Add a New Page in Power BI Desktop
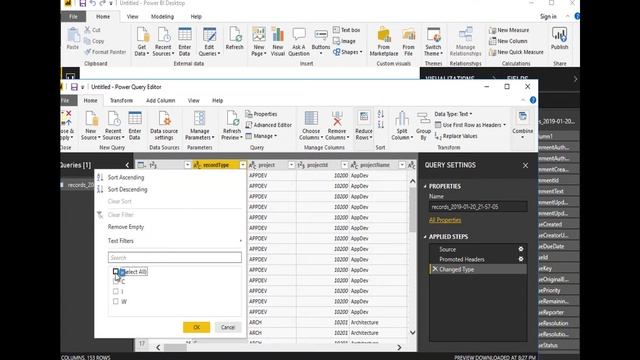 259,41
